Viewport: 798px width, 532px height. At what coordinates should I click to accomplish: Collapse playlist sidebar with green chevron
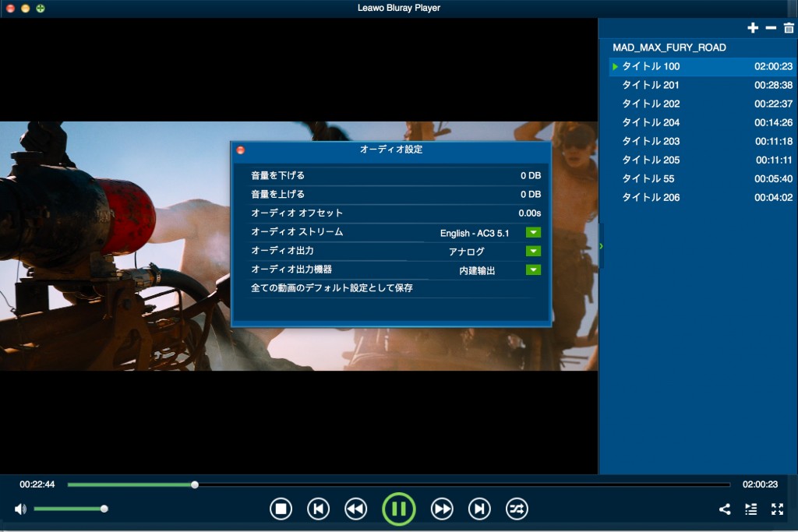(x=601, y=246)
